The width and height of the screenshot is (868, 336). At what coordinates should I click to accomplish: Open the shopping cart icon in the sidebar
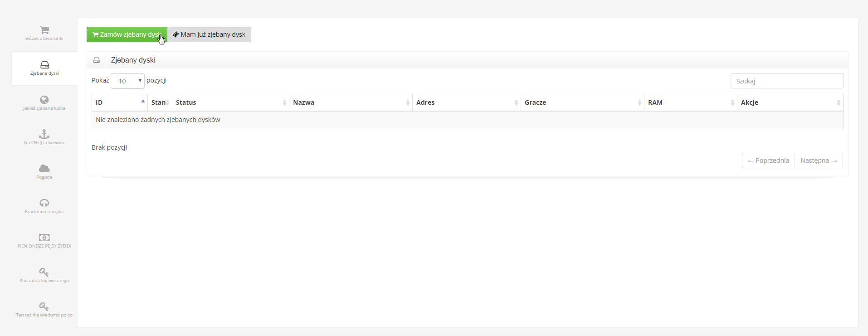(44, 30)
